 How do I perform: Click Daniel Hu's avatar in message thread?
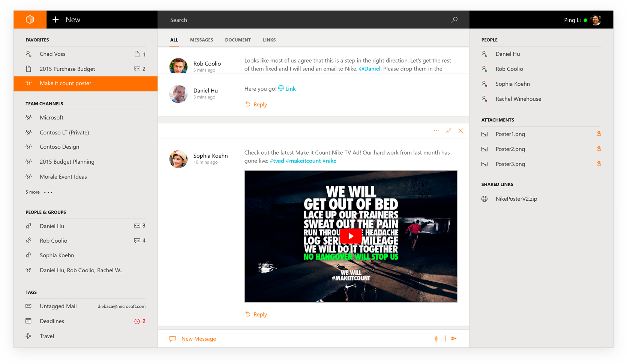178,94
